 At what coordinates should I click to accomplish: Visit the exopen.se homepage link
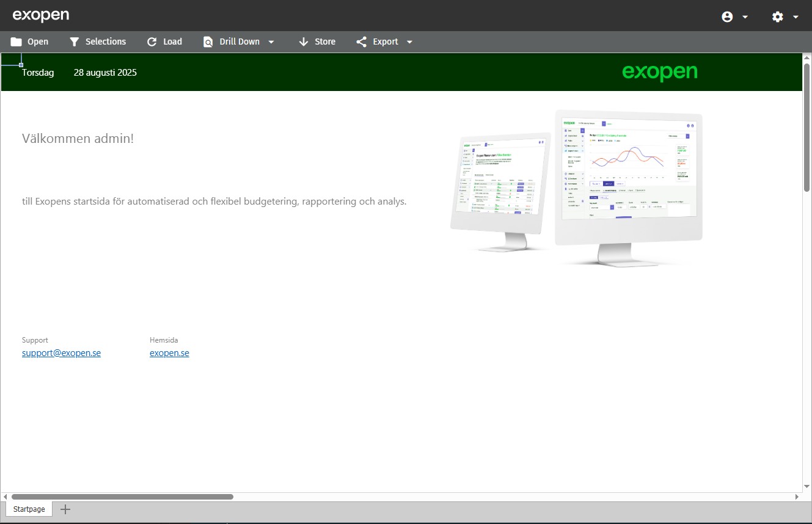pos(169,353)
